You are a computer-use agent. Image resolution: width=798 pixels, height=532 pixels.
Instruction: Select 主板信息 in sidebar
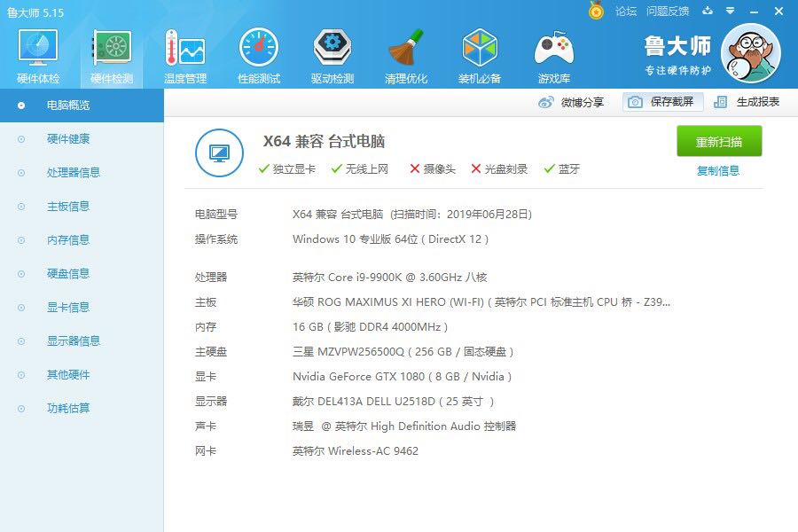pyautogui.click(x=82, y=207)
